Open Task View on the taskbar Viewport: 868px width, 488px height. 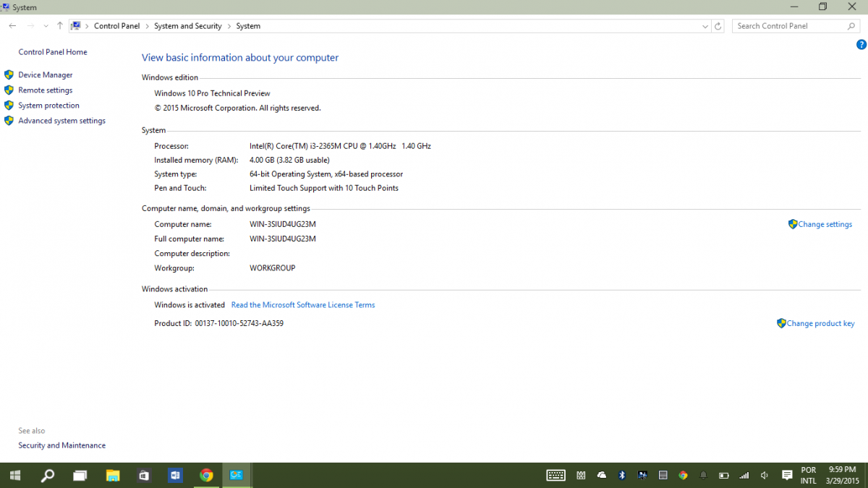[x=80, y=475]
